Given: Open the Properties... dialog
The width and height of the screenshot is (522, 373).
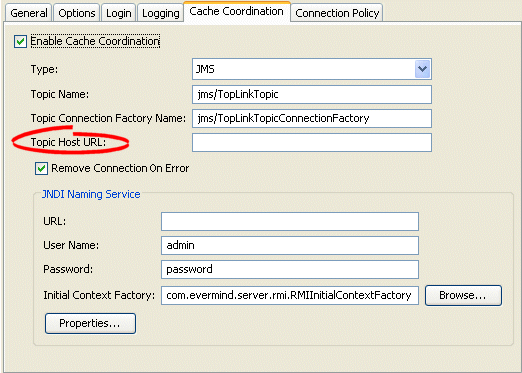Looking at the screenshot, I should pyautogui.click(x=90, y=323).
